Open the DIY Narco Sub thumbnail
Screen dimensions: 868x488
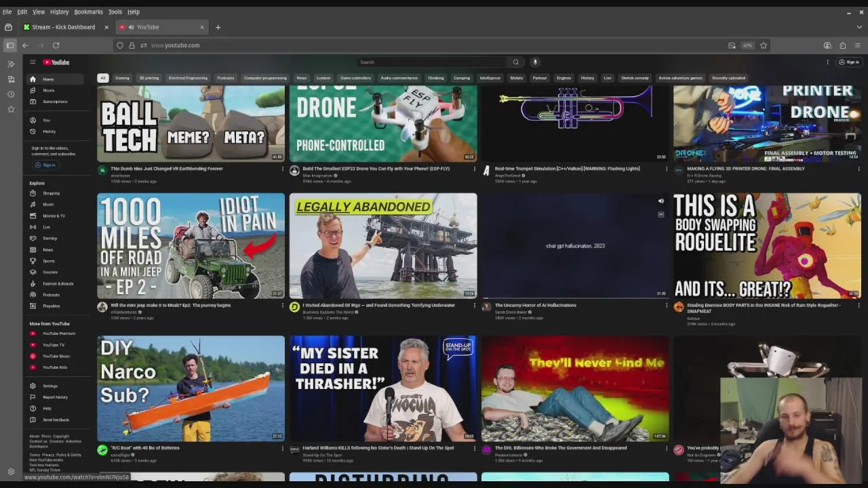[x=191, y=388]
